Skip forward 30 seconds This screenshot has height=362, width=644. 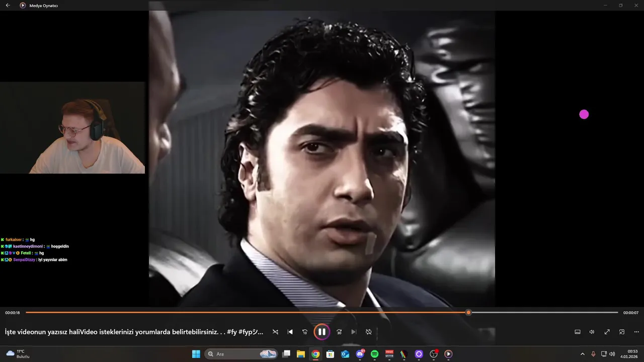339,332
